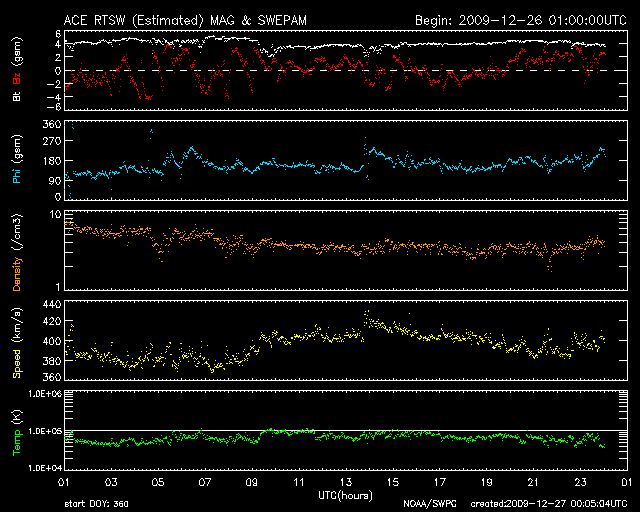The image size is (640, 512).
Task: Click the '17' hour label on time axis
Action: [x=440, y=482]
